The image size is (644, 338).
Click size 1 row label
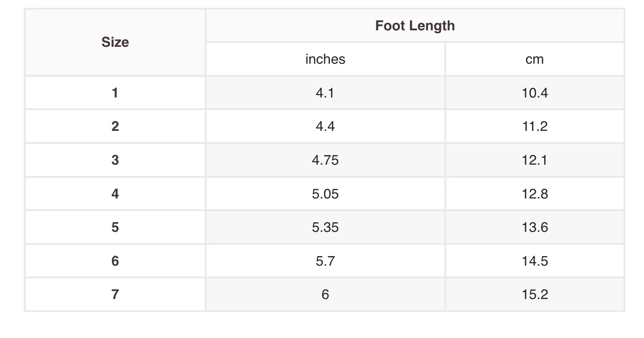tap(115, 93)
